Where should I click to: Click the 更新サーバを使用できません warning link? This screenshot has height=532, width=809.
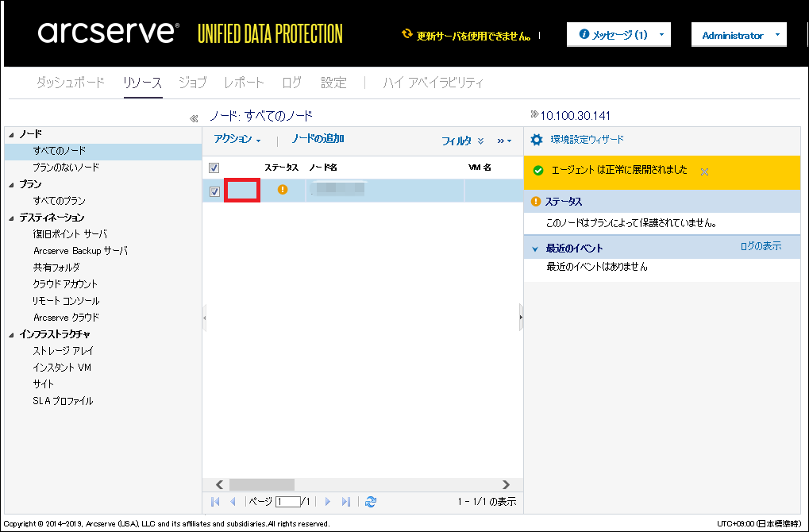(474, 36)
